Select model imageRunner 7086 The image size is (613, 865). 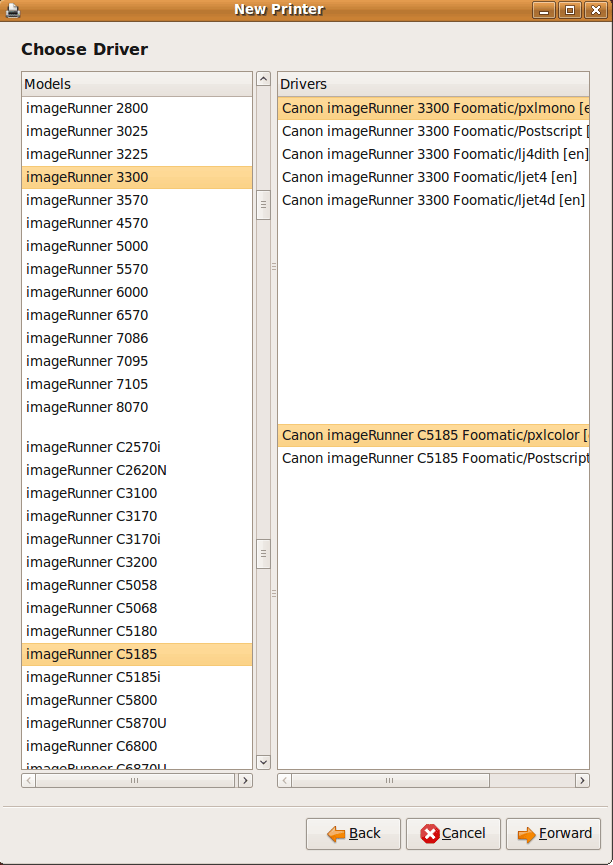point(137,338)
